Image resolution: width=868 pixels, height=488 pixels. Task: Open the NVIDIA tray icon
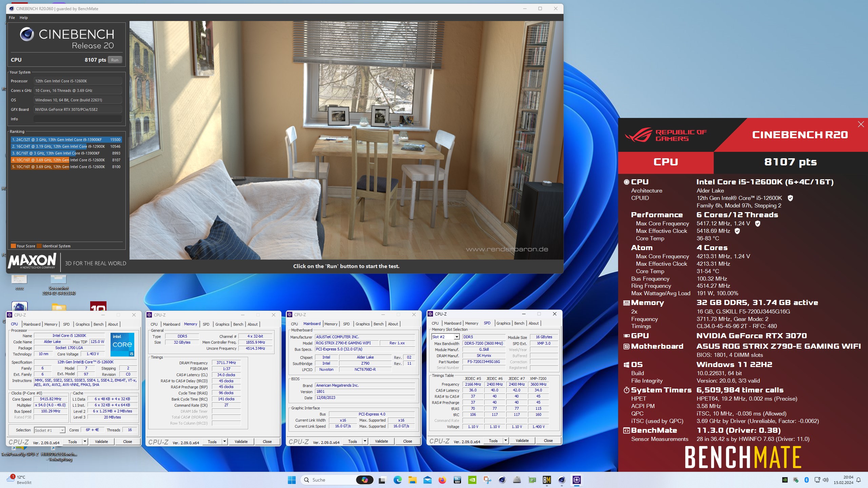(785, 480)
